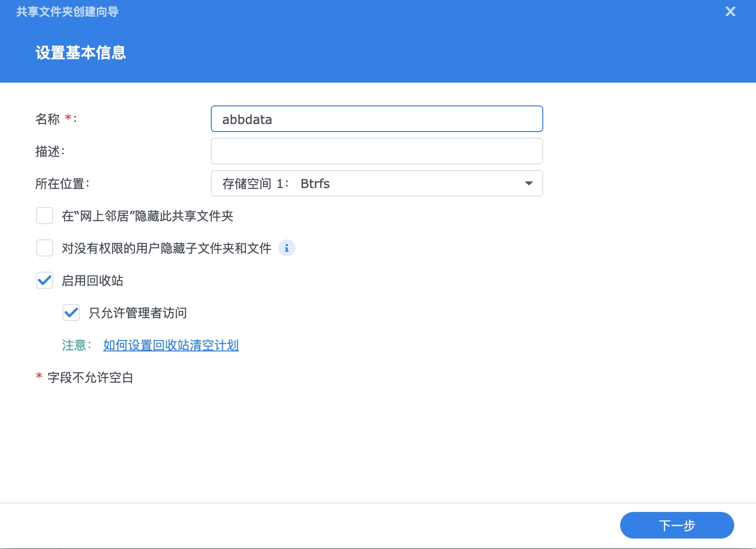The width and height of the screenshot is (756, 549).
Task: Enable hiding folder in Network Neighborhood
Action: click(x=45, y=216)
